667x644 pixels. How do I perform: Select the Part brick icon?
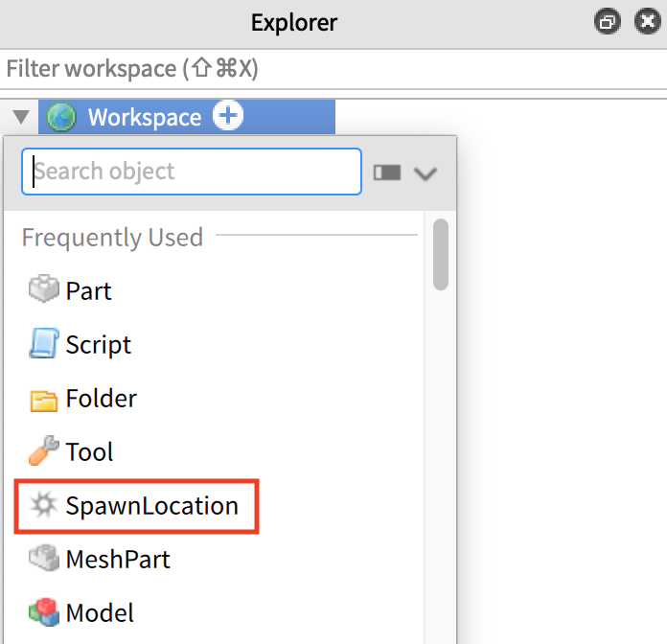coord(44,289)
